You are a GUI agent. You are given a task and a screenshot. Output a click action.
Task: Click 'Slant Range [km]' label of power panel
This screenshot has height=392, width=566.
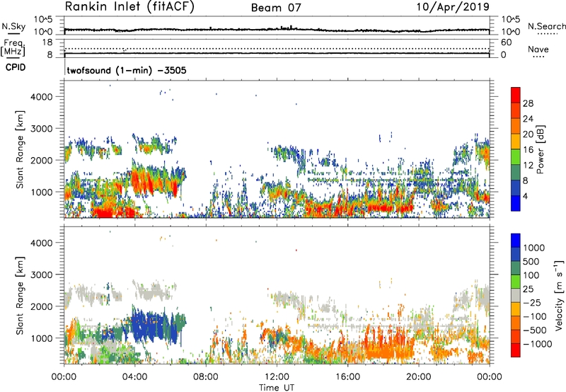click(20, 149)
